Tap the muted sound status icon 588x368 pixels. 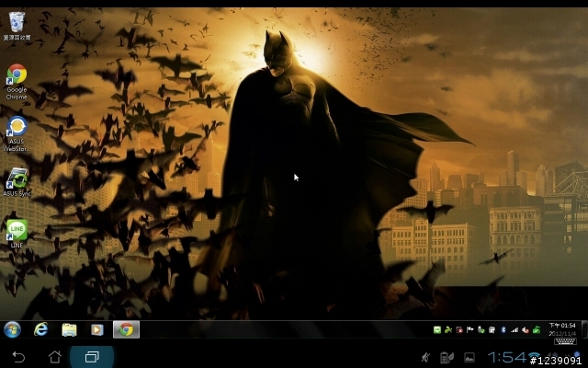click(x=425, y=358)
